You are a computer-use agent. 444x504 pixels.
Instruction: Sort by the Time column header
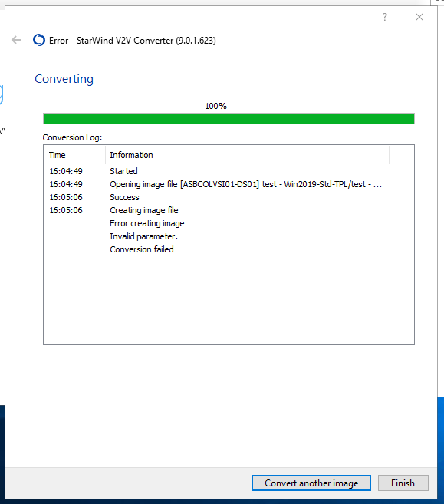74,155
